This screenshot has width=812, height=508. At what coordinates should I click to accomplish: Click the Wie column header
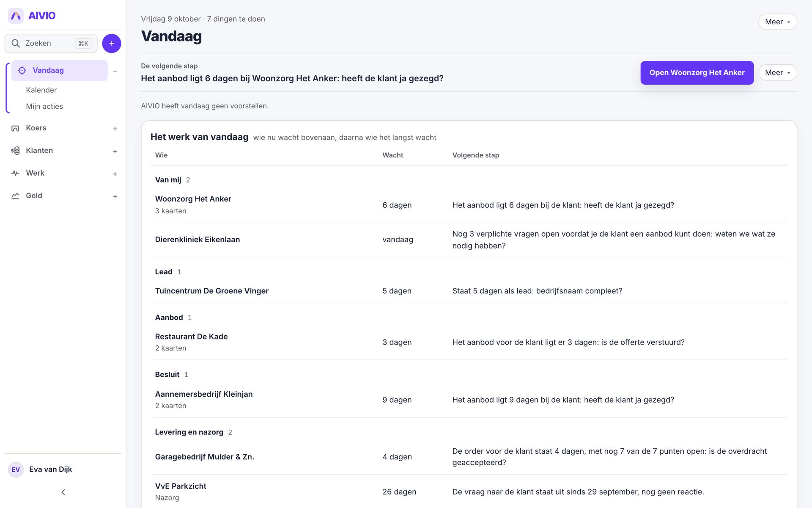click(x=161, y=155)
